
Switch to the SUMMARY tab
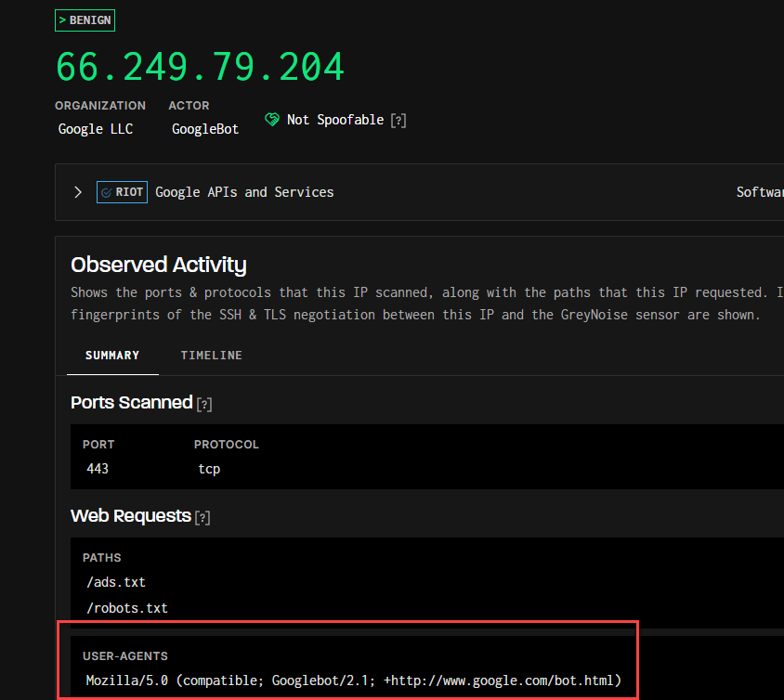pos(112,356)
